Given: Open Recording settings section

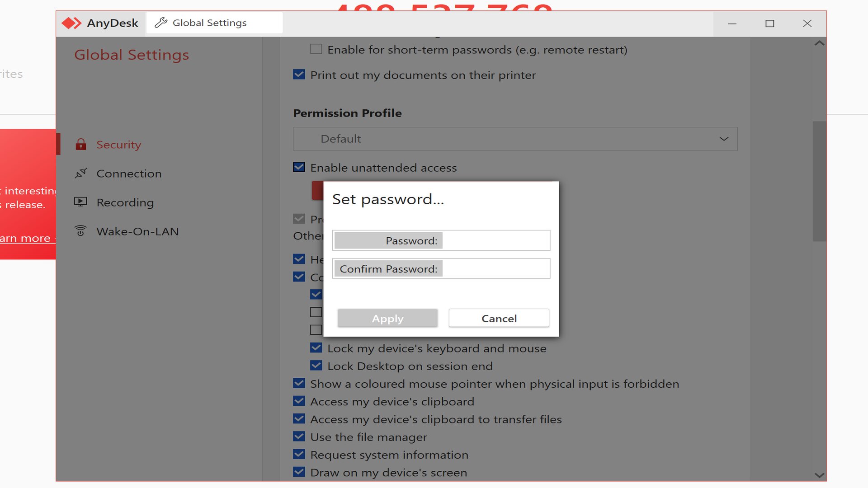Looking at the screenshot, I should pyautogui.click(x=125, y=202).
